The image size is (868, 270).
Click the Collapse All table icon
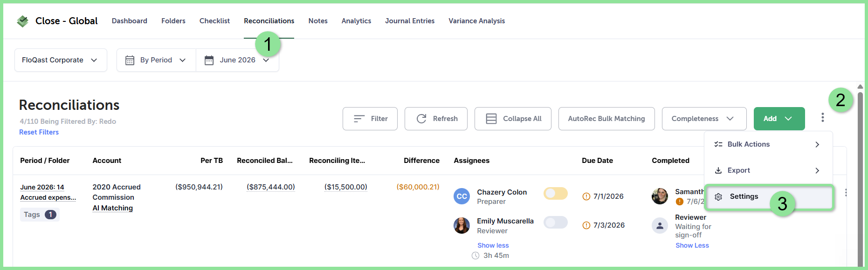coord(491,119)
